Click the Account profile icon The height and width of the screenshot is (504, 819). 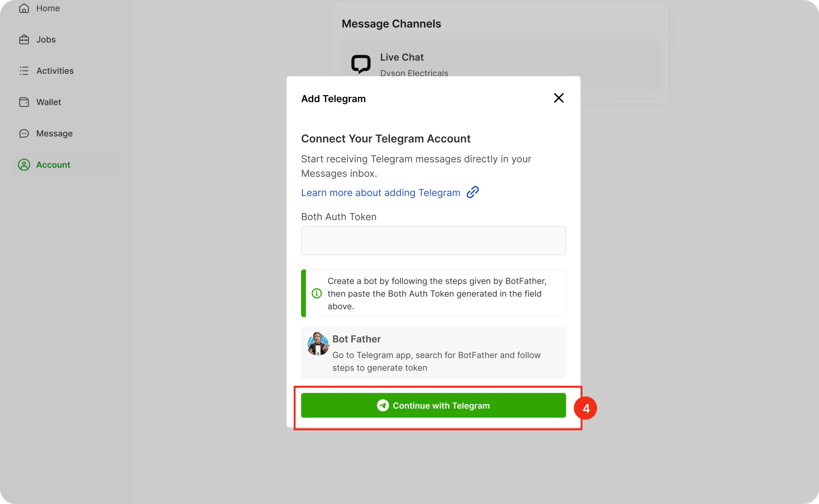24,165
